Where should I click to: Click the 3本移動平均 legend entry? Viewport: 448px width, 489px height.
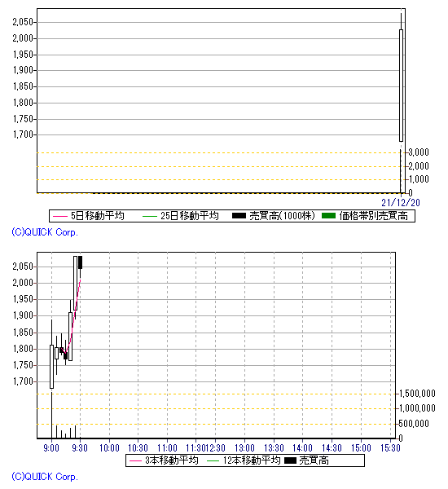click(164, 460)
